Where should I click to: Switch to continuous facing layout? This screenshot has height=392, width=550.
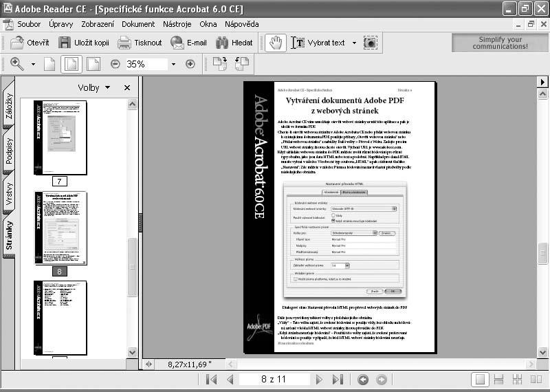coord(518,380)
